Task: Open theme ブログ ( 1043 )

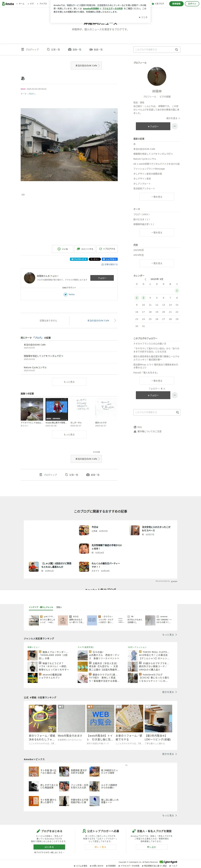Action: point(141,214)
